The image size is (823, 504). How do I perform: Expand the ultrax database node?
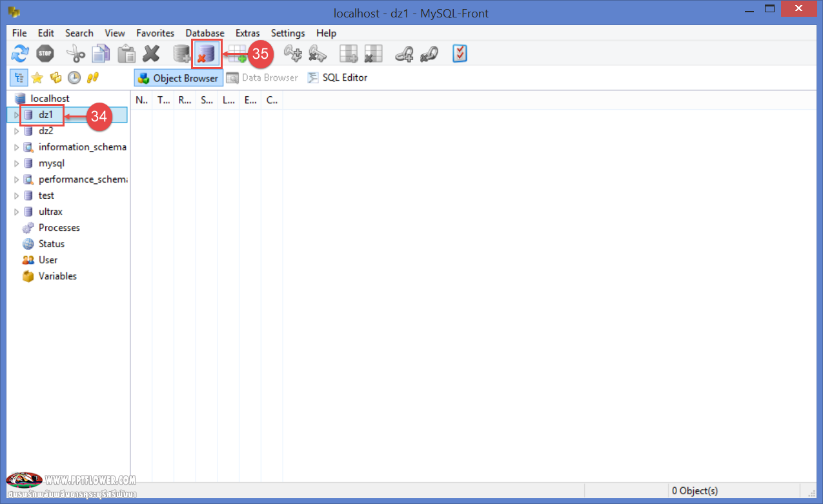pos(17,212)
